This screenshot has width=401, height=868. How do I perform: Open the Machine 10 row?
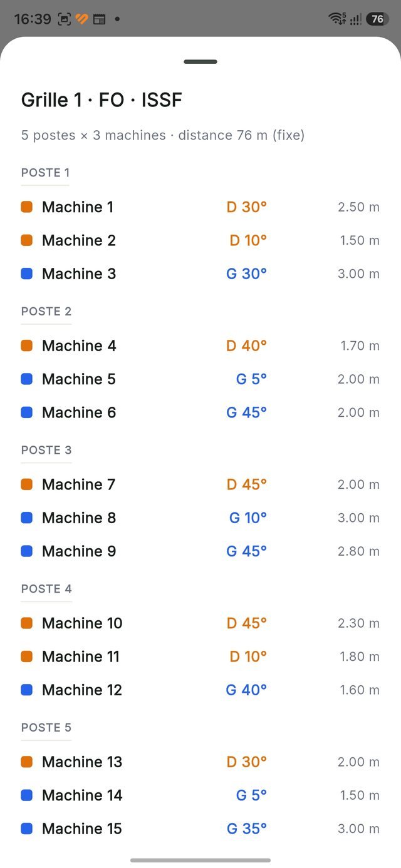(200, 623)
